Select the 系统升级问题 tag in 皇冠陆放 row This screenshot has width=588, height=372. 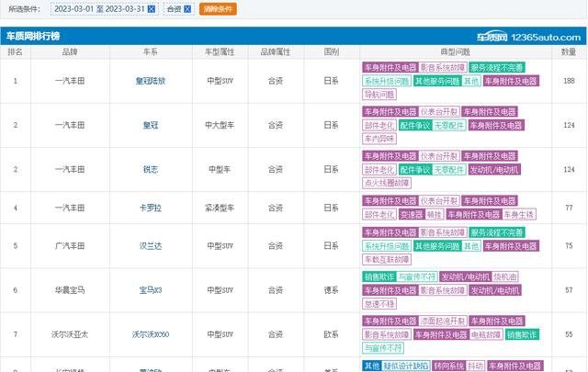pos(387,81)
